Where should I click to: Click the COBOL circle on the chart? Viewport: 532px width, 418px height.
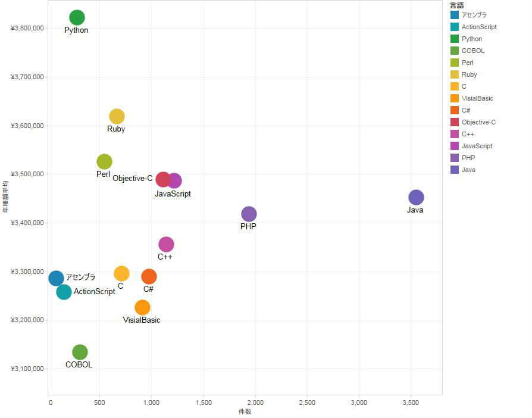click(x=80, y=352)
